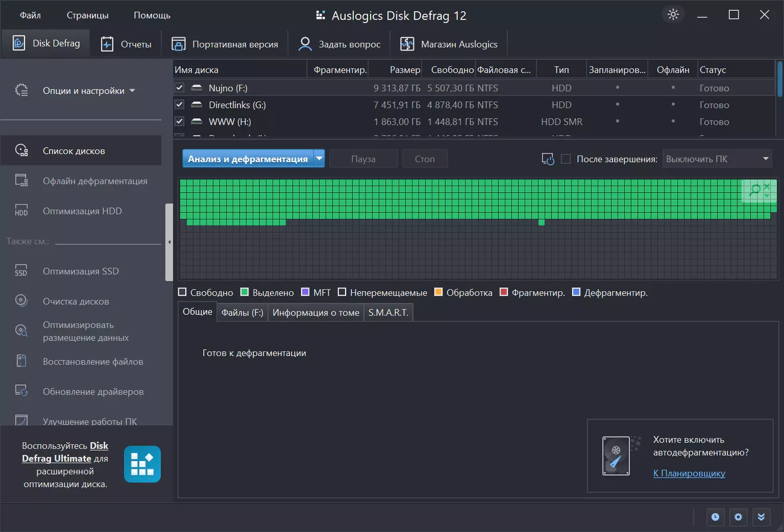Screen dimensions: 784x532
Task: Click the orange Обработка legend swatch
Action: [438, 292]
